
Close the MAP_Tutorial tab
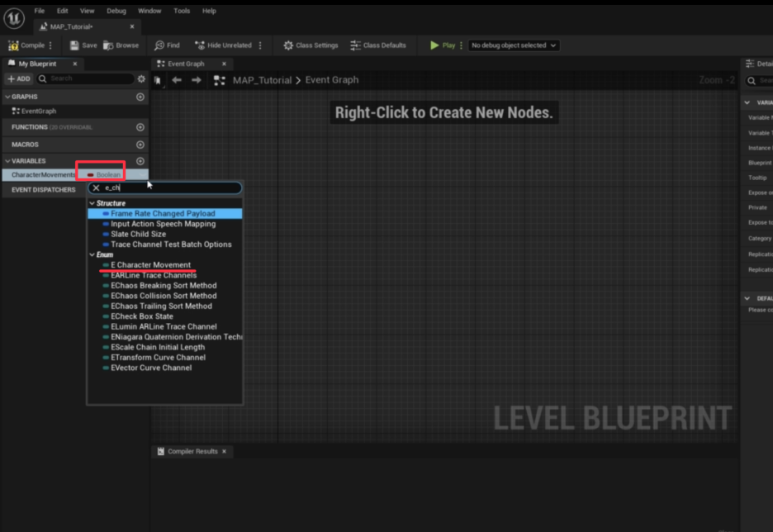[131, 26]
